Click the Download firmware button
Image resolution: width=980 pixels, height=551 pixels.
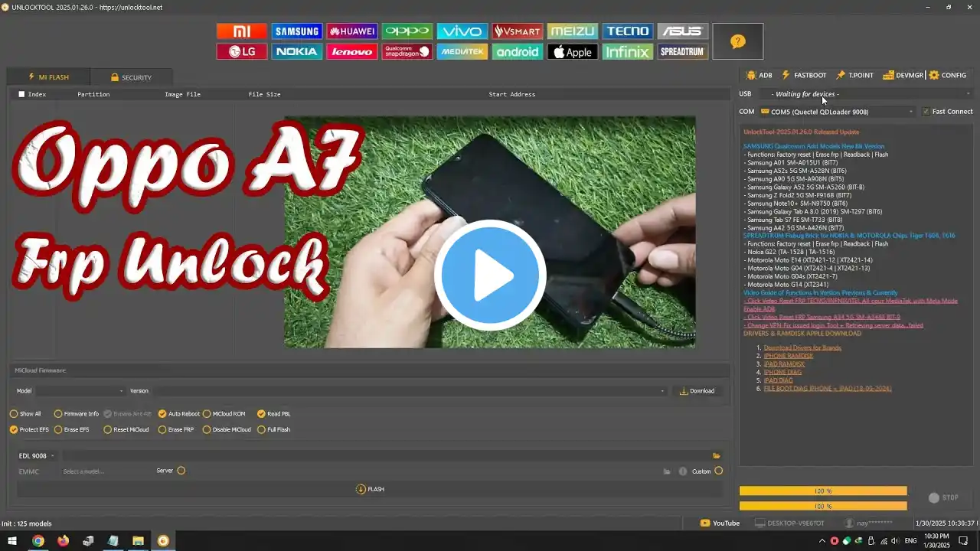[x=697, y=391]
